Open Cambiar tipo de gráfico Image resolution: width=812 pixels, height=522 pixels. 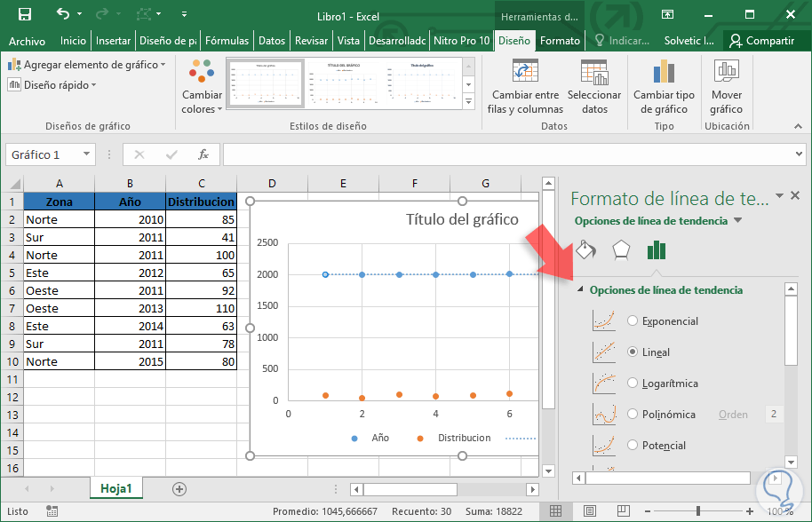click(664, 73)
